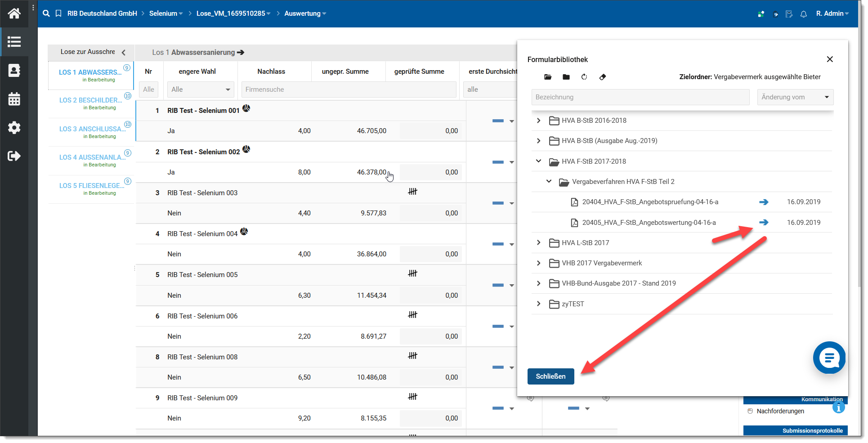Click the logout icon in the sidebar
Viewport: 868px width, 443px height.
point(14,156)
